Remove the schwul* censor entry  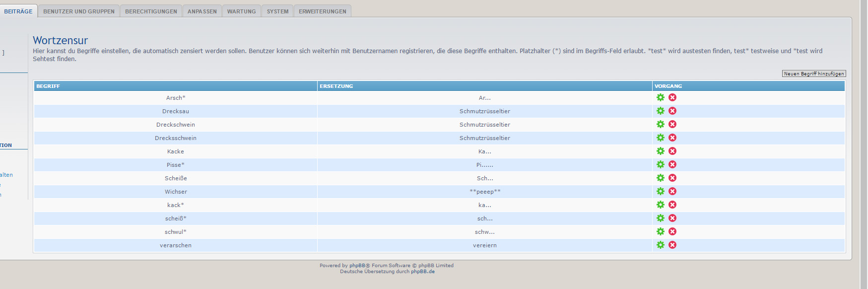pos(672,231)
